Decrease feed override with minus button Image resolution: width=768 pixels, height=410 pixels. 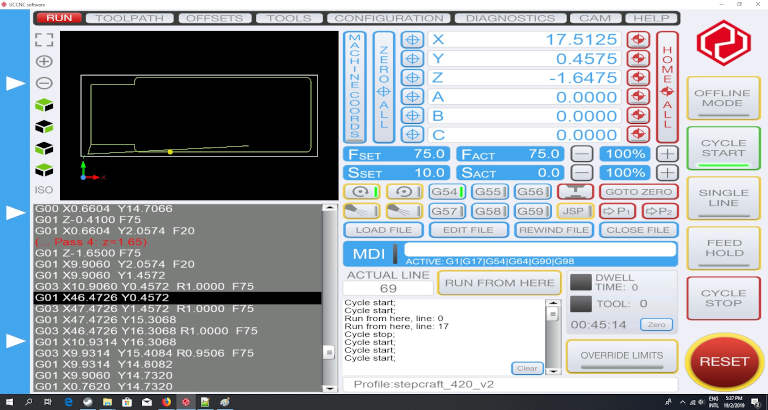click(582, 154)
